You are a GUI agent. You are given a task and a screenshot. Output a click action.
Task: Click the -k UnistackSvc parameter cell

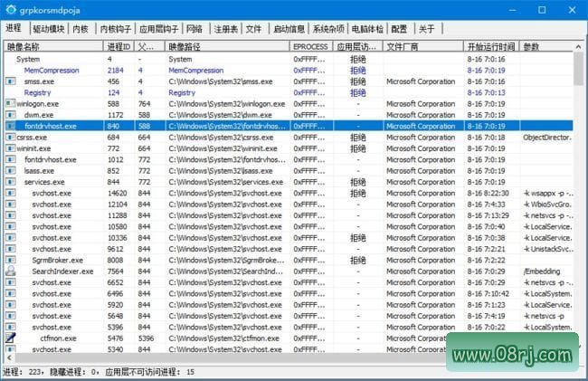[x=548, y=249]
